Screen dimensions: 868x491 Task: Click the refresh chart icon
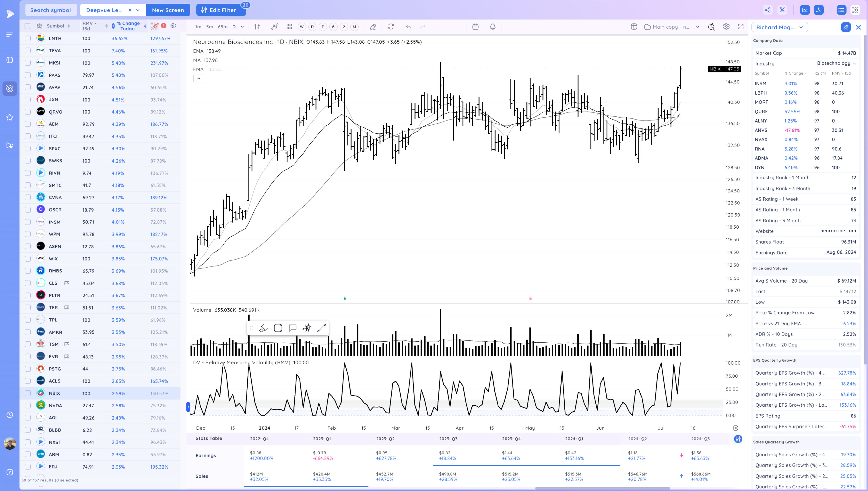pyautogui.click(x=391, y=27)
